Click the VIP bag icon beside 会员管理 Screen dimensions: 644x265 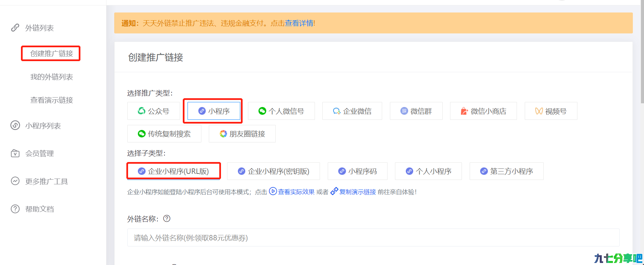[15, 153]
